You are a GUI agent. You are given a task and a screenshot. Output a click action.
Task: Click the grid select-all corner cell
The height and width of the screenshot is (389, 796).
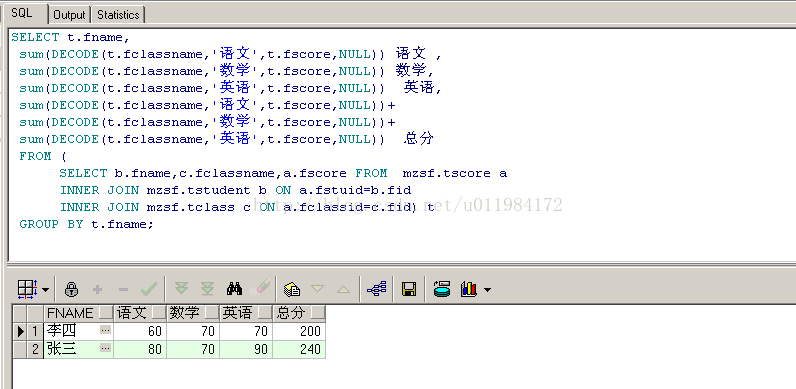coord(20,313)
